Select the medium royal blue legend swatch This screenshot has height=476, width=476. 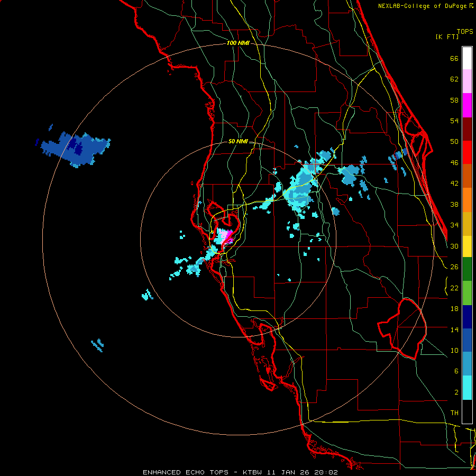467,340
